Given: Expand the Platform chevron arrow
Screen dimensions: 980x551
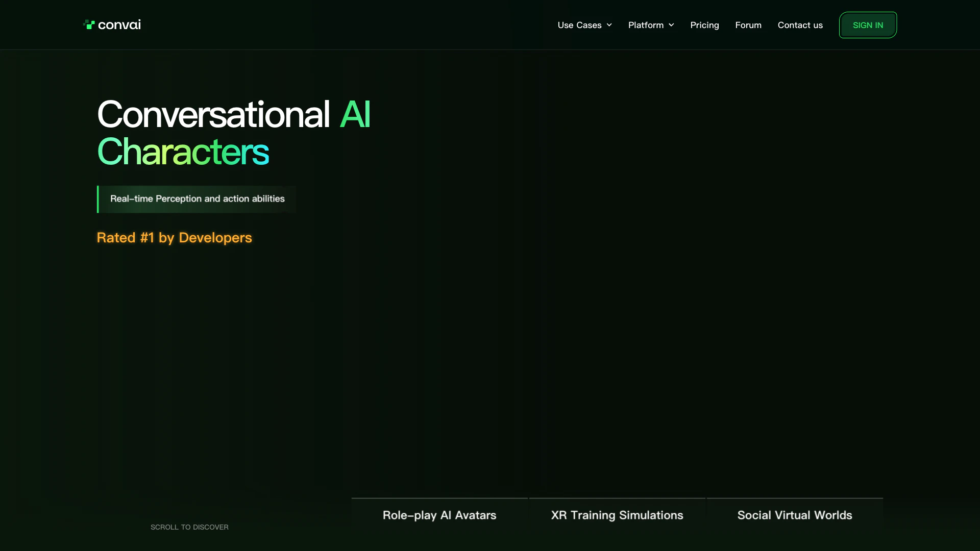Looking at the screenshot, I should click(x=671, y=25).
